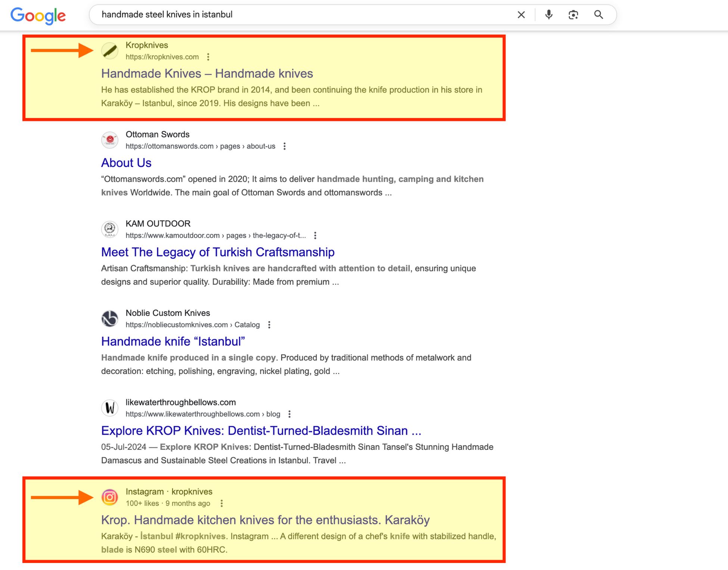Open "Meet The Legacy of Turkish Craftsmanship"
Screen dimensions: 728x570
point(217,252)
